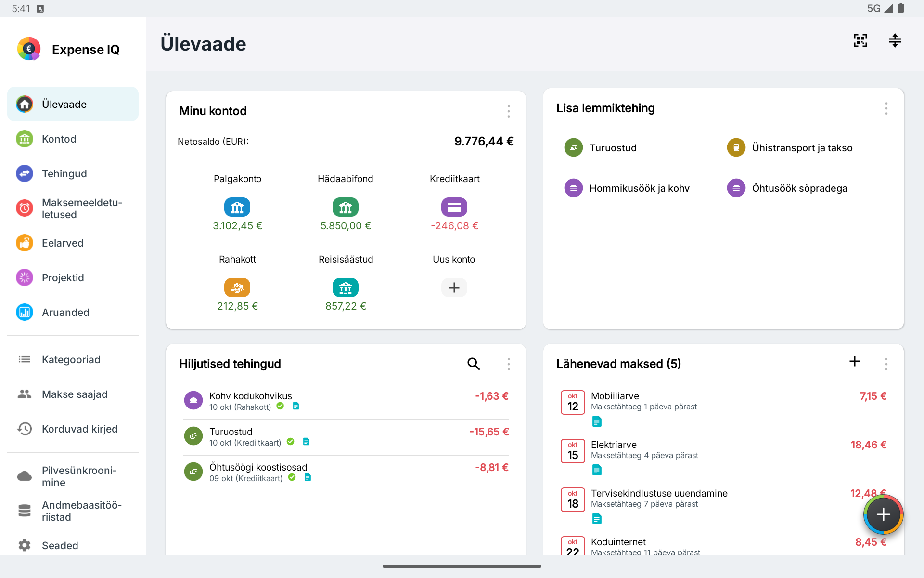Open Minu kontod card overflow menu
The image size is (924, 578).
[509, 111]
